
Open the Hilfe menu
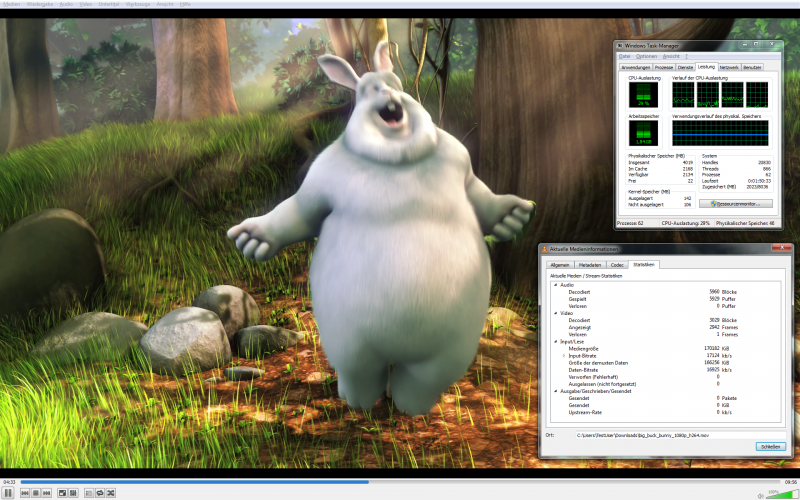[x=185, y=4]
